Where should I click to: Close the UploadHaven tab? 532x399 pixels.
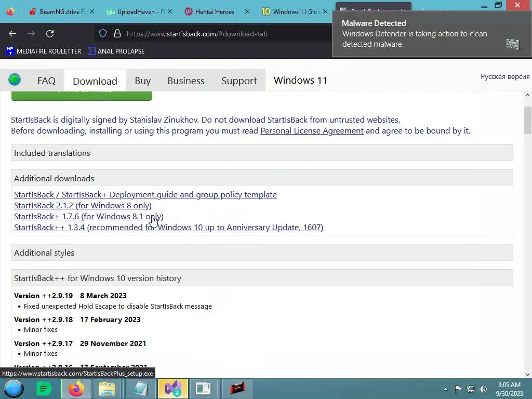pyautogui.click(x=170, y=11)
